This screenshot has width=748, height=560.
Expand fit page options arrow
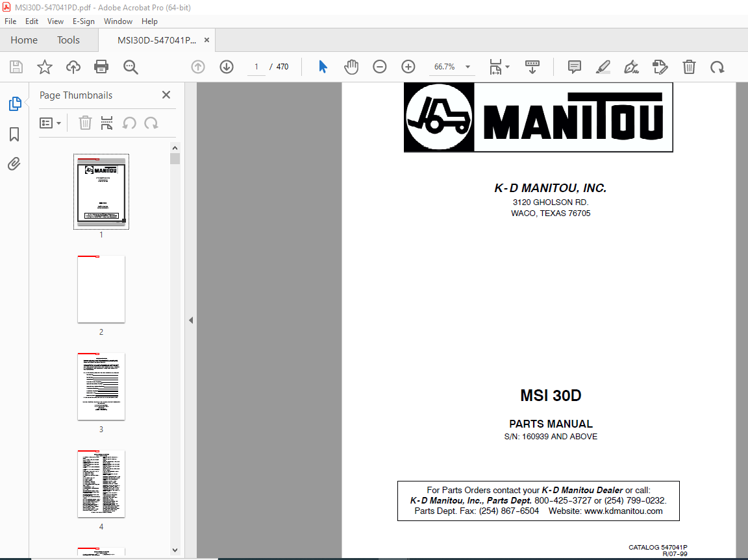pyautogui.click(x=507, y=67)
